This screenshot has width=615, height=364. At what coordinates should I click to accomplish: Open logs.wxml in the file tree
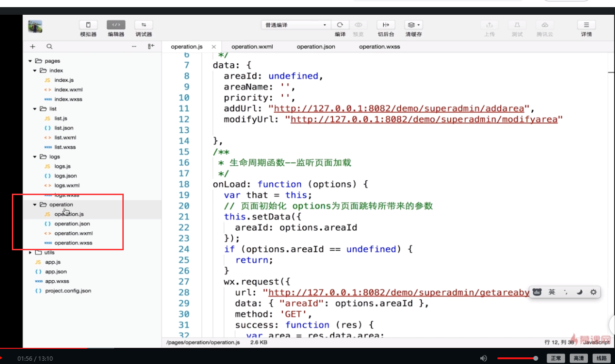point(67,186)
